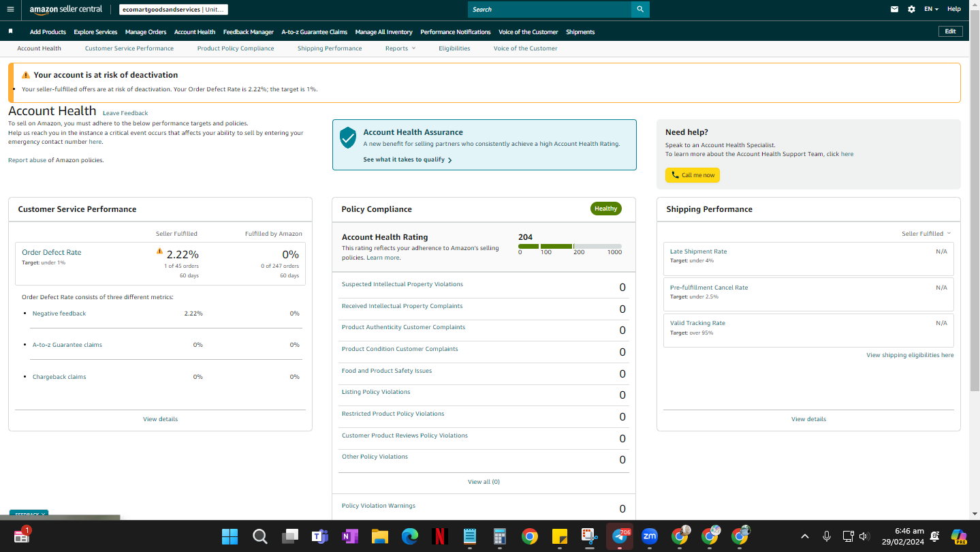
Task: Open the Windows Start menu
Action: point(230,536)
